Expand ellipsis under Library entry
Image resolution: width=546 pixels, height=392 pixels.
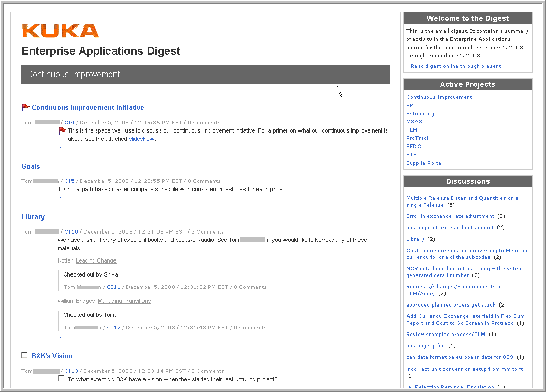click(x=60, y=337)
